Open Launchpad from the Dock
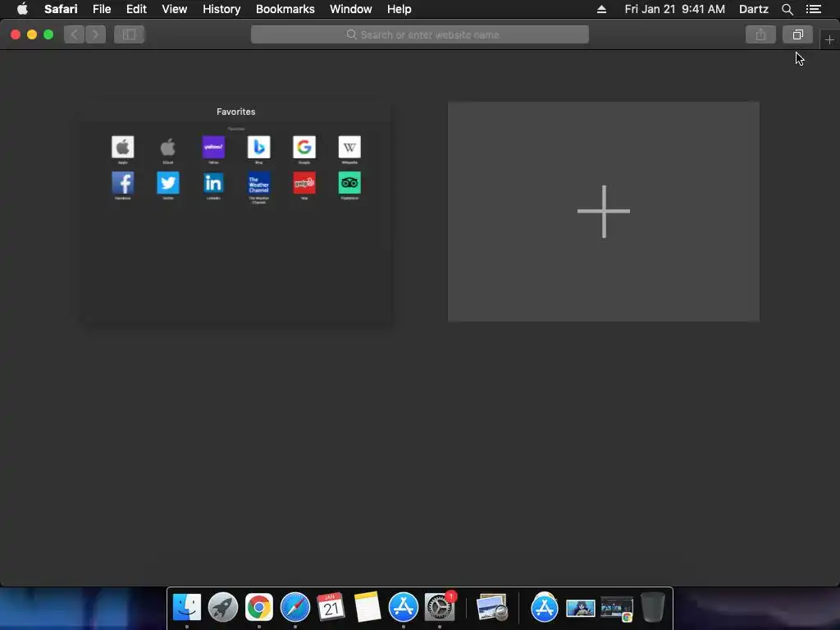840x630 pixels. click(x=223, y=608)
